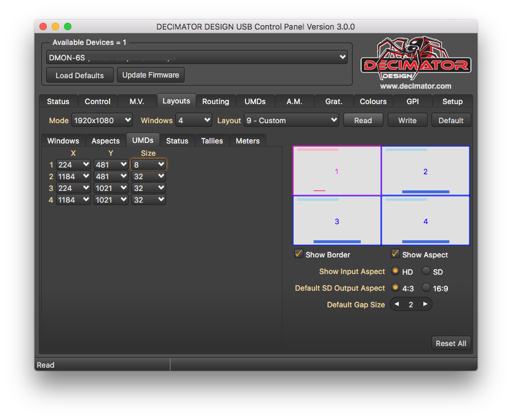Open the main UMDs tab
512x420 pixels.
click(x=255, y=102)
